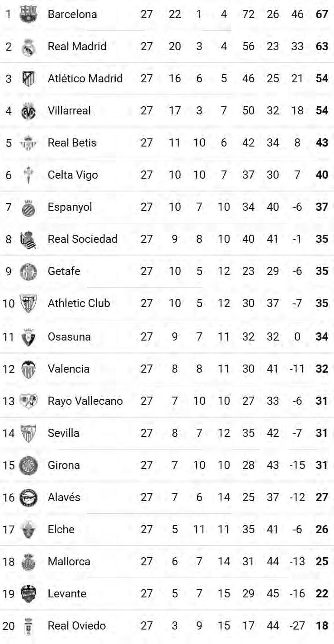The height and width of the screenshot is (644, 334).
Task: Click the Real Sociedad badge icon
Action: [28, 239]
